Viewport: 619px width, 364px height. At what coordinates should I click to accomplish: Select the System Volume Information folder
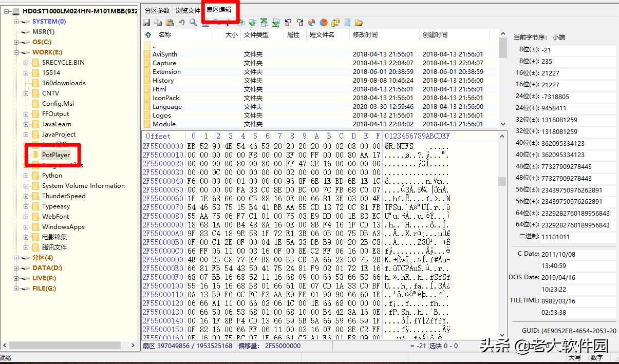click(x=83, y=186)
